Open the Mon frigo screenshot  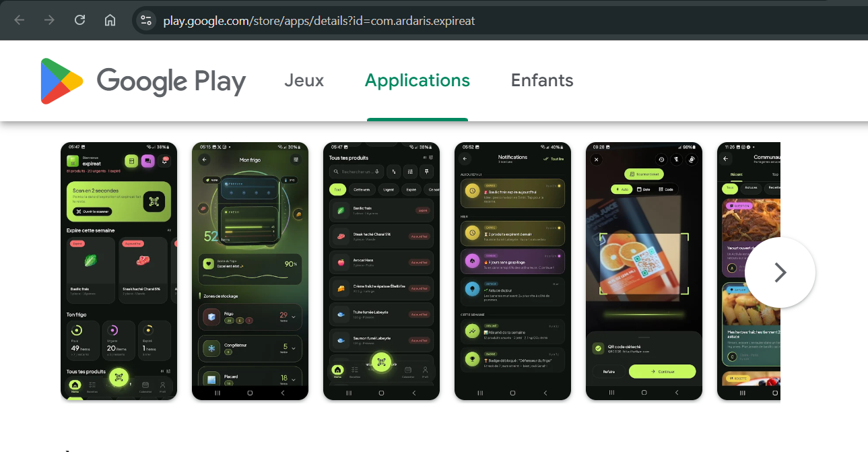click(251, 271)
